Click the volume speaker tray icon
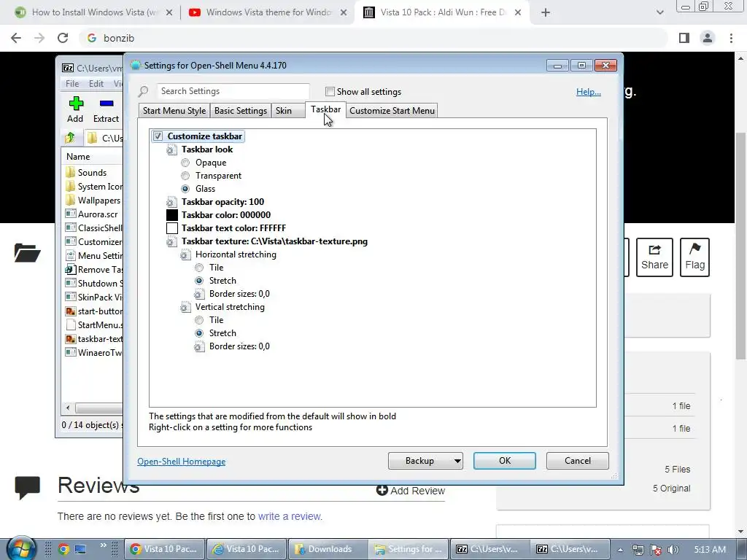Viewport: 747px width, 560px height. tap(673, 550)
